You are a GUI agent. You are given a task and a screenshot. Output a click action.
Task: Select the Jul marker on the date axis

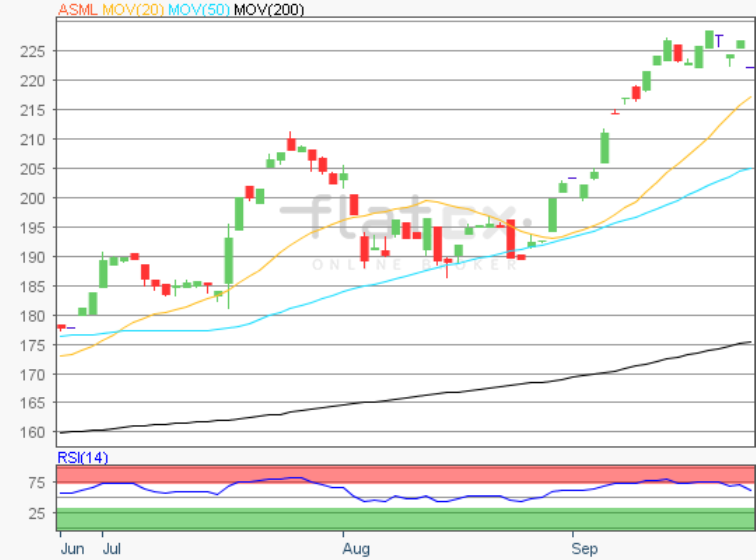click(x=111, y=548)
